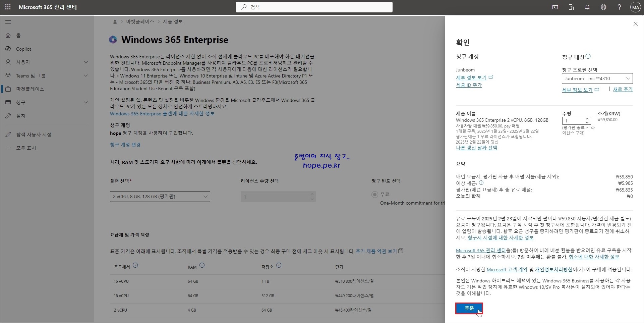
Task: Decrease quantity in 수량 stepper
Action: click(x=587, y=122)
